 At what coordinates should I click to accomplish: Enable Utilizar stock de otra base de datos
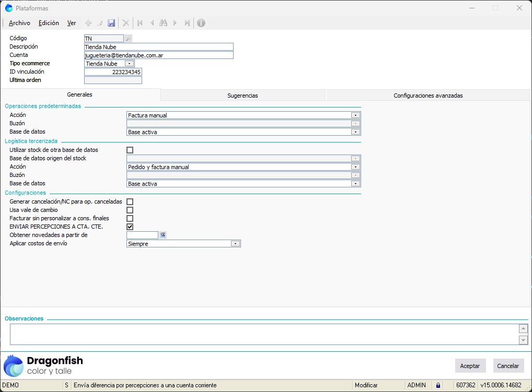[130, 150]
